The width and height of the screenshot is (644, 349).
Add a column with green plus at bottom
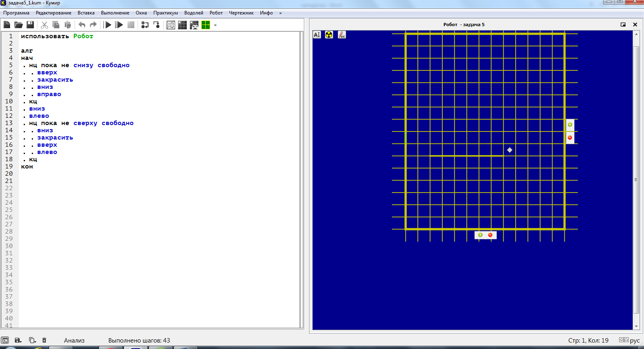point(480,235)
